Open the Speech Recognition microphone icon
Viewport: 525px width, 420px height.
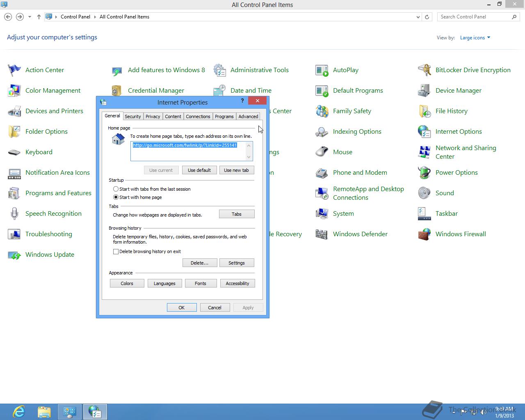coord(14,214)
